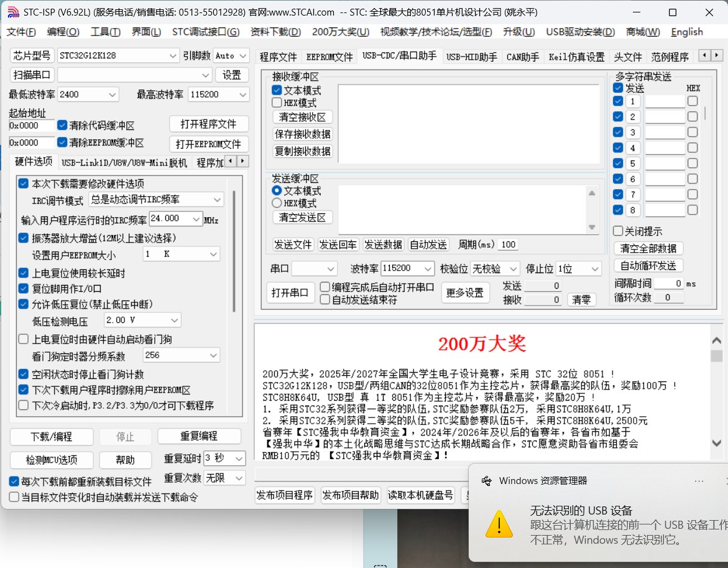Open the 文件(F) menu
728x568 pixels.
click(x=21, y=32)
